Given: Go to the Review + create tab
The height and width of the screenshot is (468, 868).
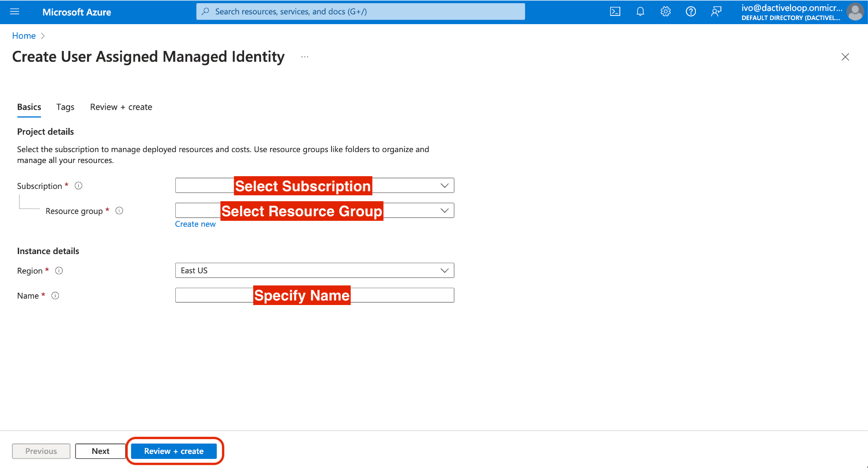Looking at the screenshot, I should [x=121, y=107].
